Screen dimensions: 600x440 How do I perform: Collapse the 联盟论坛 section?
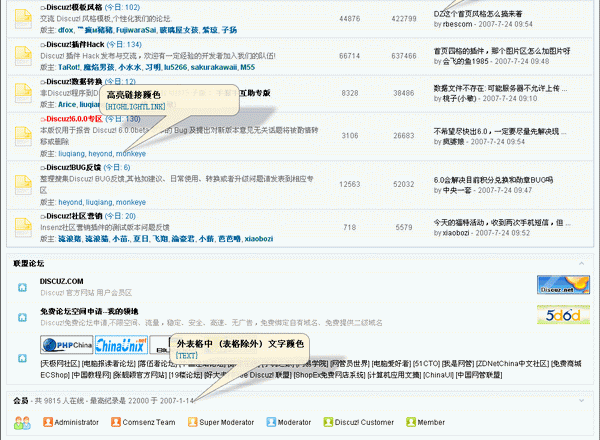coord(581,264)
